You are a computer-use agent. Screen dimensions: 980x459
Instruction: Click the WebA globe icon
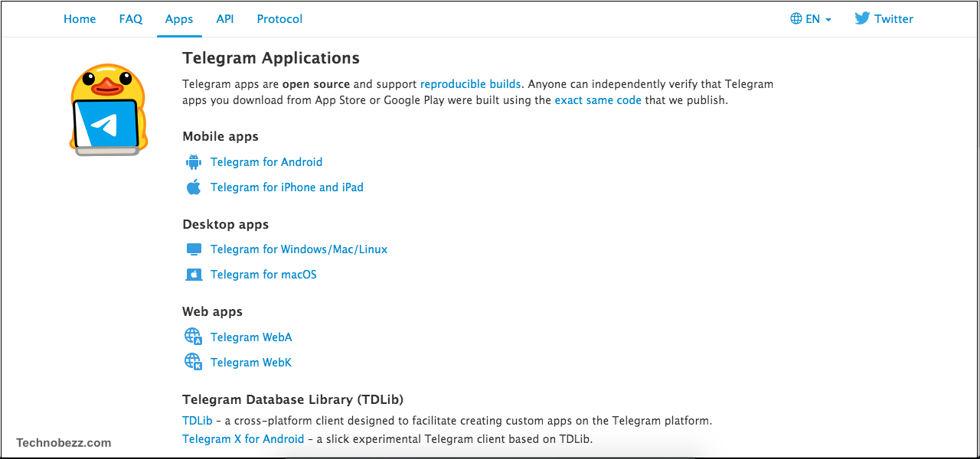click(193, 337)
